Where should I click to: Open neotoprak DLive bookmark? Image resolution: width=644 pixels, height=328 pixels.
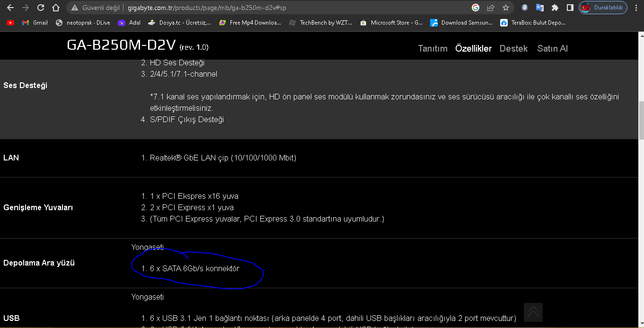tap(83, 22)
